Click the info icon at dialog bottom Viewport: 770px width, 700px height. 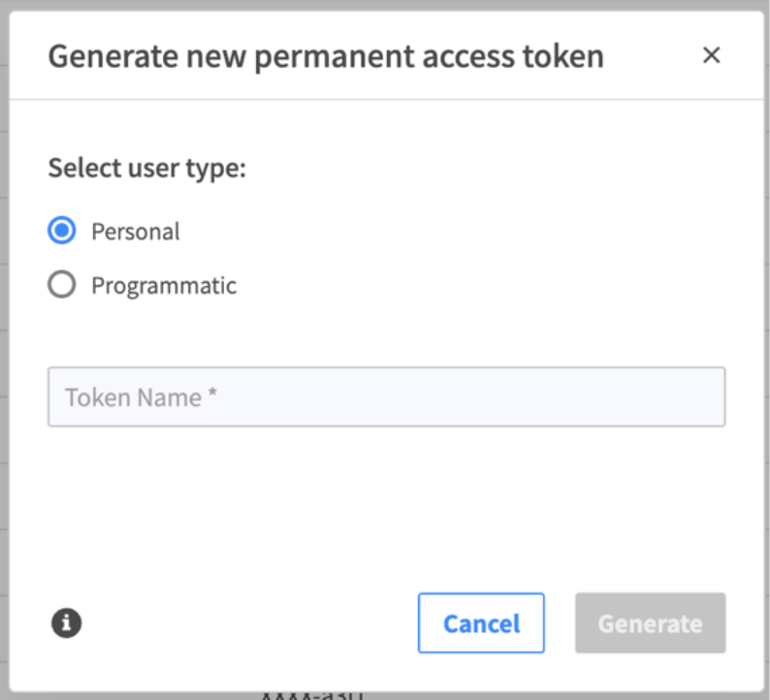click(66, 622)
